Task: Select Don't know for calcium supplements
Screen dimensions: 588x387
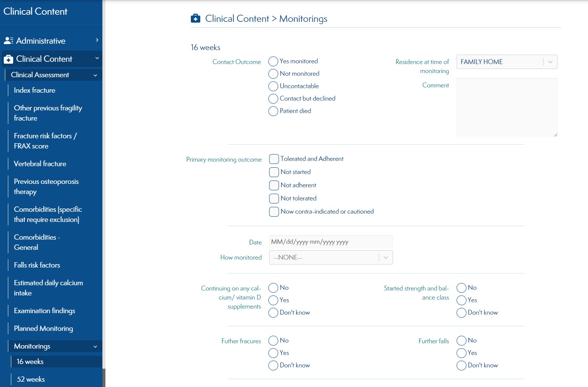Action: point(273,313)
